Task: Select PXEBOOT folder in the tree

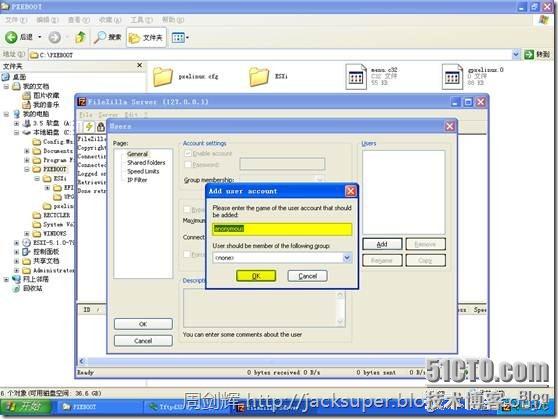Action: coord(54,169)
